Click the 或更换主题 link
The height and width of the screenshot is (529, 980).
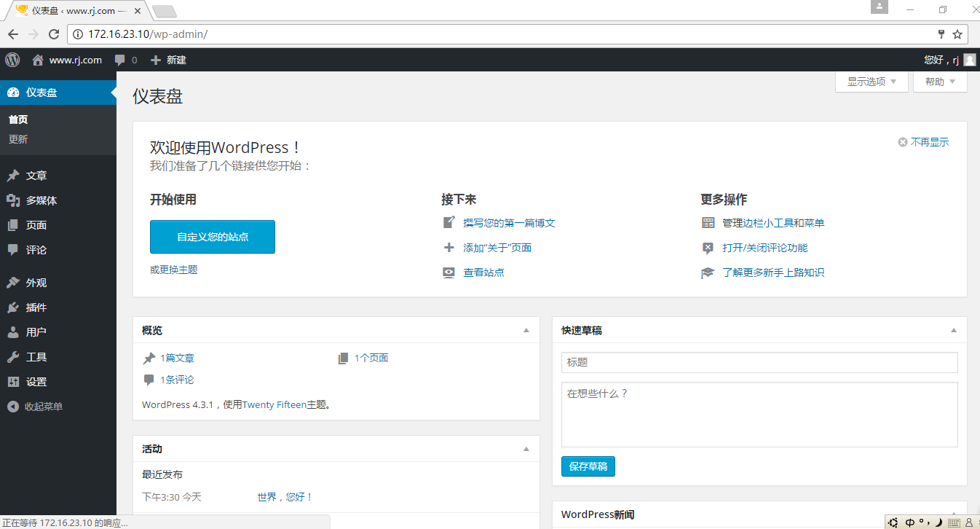174,270
